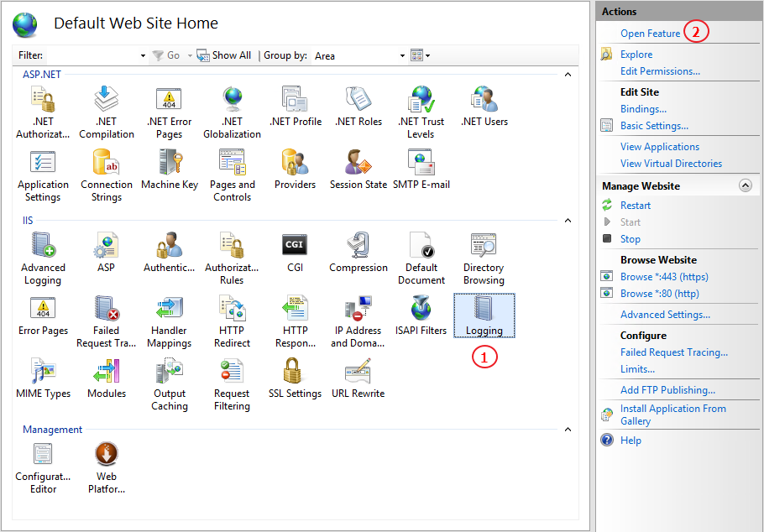Collapse the Manage Website panel
Screen dimensions: 764x532
click(744, 185)
